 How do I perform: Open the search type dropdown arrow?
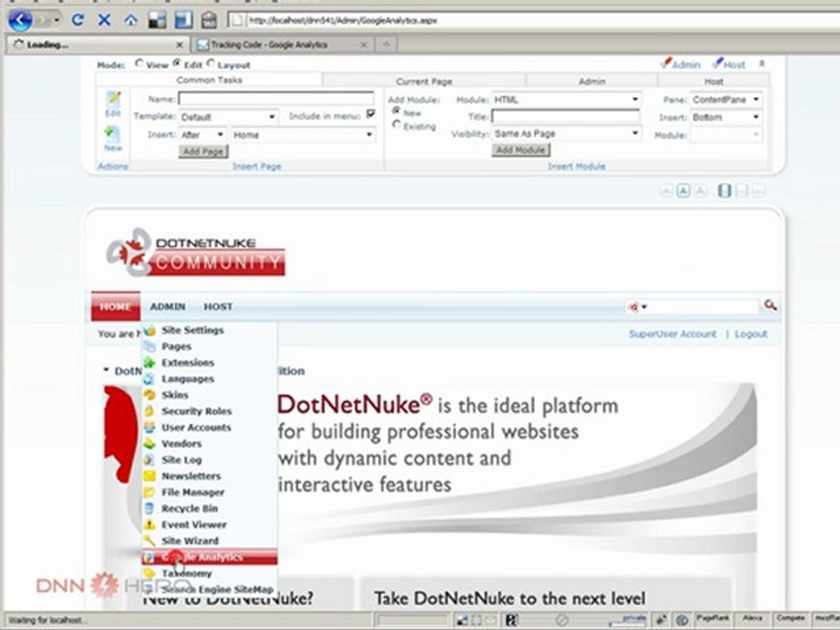pos(645,307)
